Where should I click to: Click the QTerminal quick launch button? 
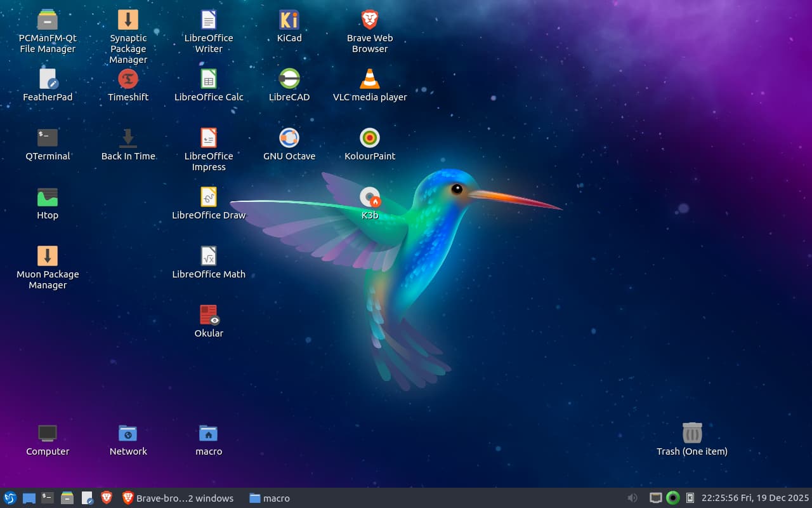pyautogui.click(x=48, y=498)
